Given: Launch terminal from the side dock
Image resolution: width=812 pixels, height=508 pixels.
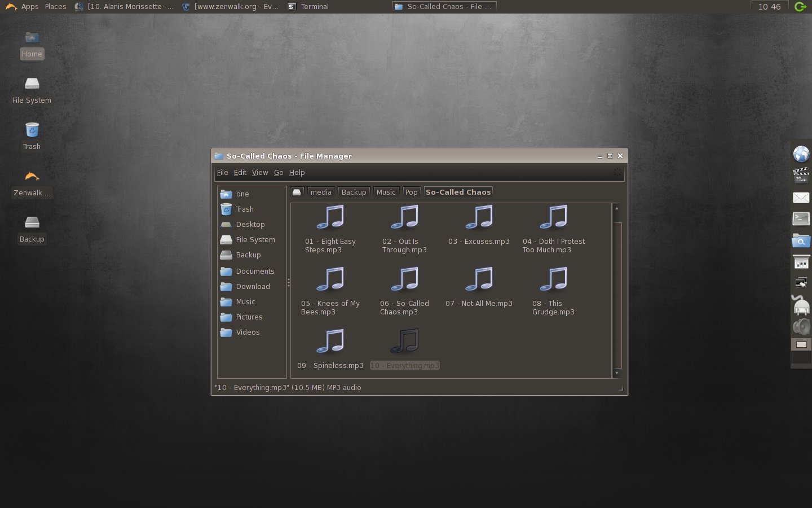Looking at the screenshot, I should point(801,218).
